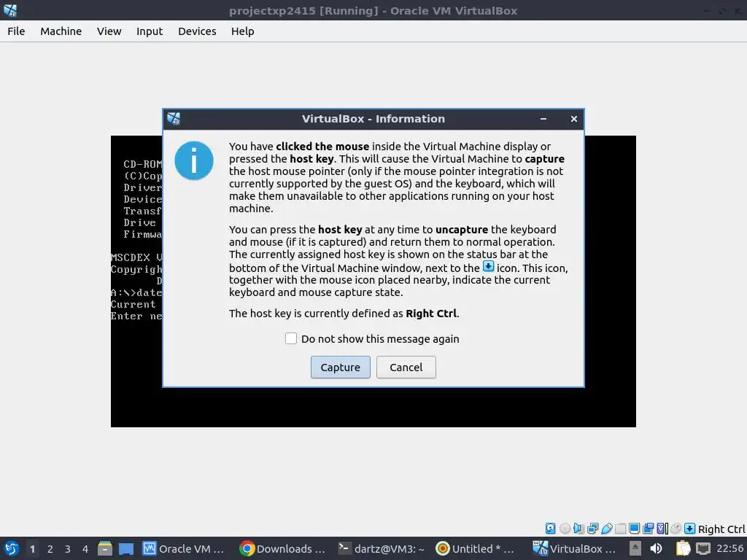Click the removable media eject tray icon

[635, 548]
